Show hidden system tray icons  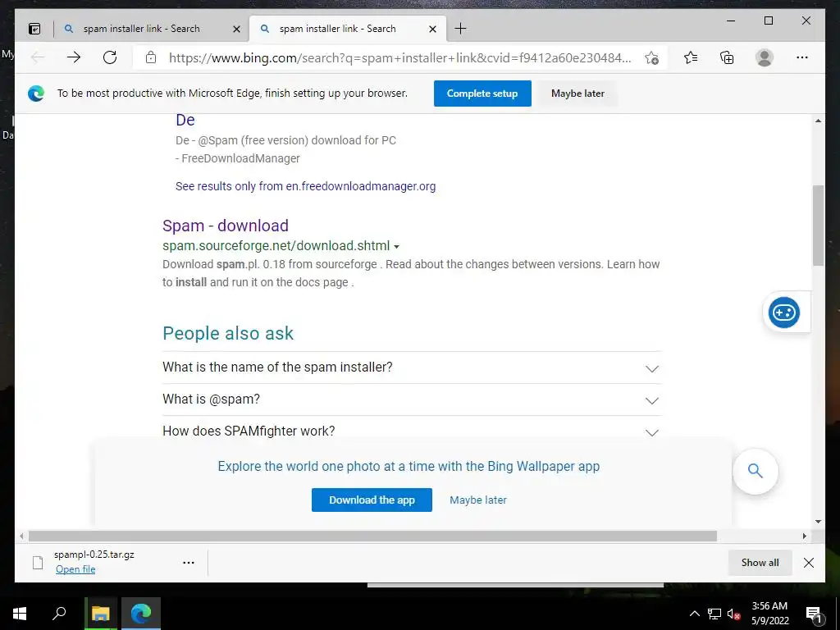pyautogui.click(x=694, y=614)
